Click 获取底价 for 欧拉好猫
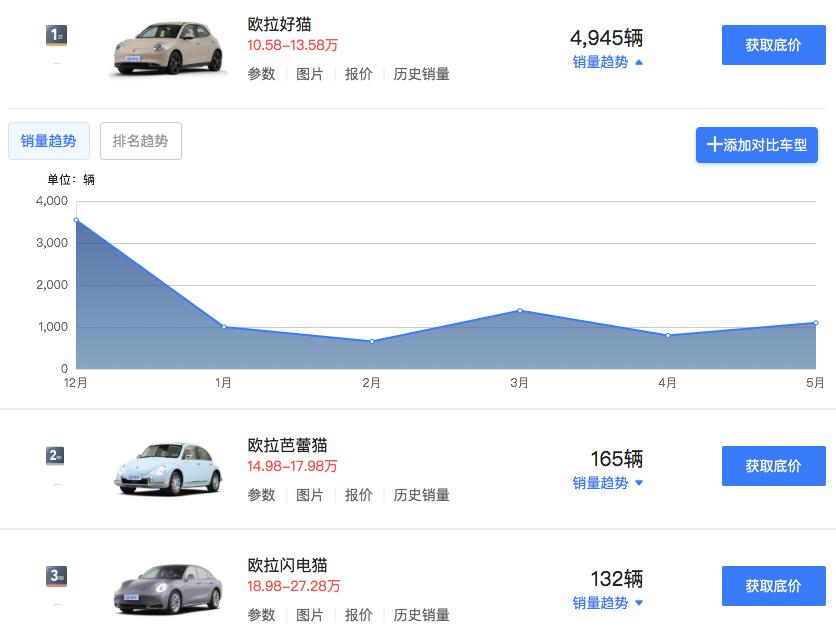 [x=774, y=45]
